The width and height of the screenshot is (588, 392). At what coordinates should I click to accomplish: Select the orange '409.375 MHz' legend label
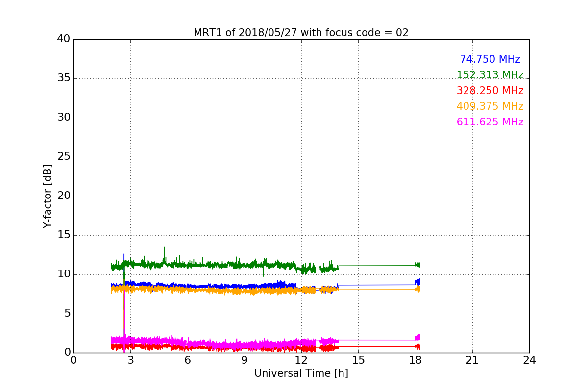click(x=490, y=106)
